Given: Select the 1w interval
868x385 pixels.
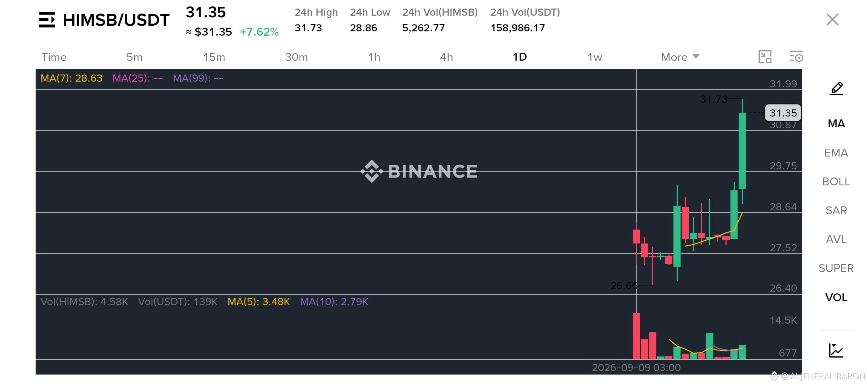Looking at the screenshot, I should pyautogui.click(x=595, y=57).
